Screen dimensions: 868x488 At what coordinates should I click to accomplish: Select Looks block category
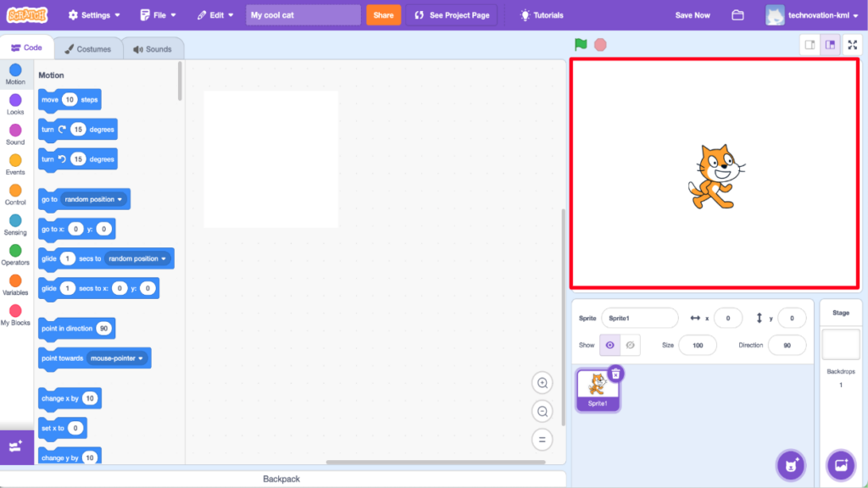(x=15, y=104)
